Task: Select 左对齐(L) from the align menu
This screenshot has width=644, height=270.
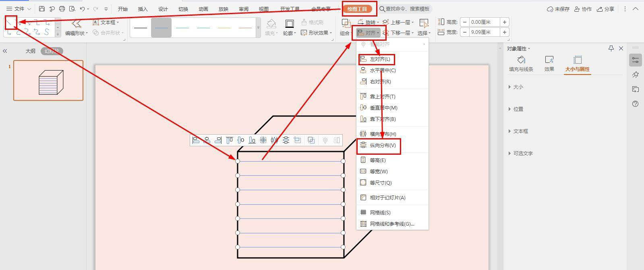Action: coord(392,59)
